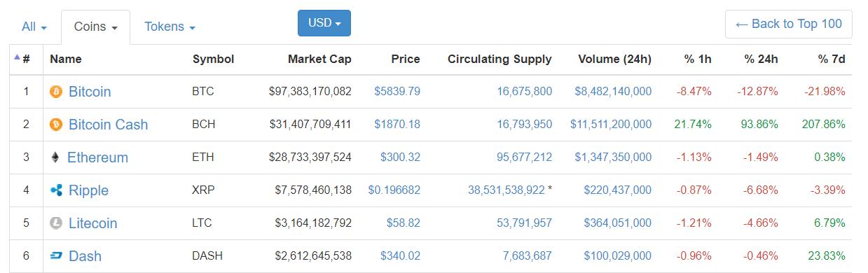Click the Dash logo icon
This screenshot has height=273, width=868.
[56, 256]
